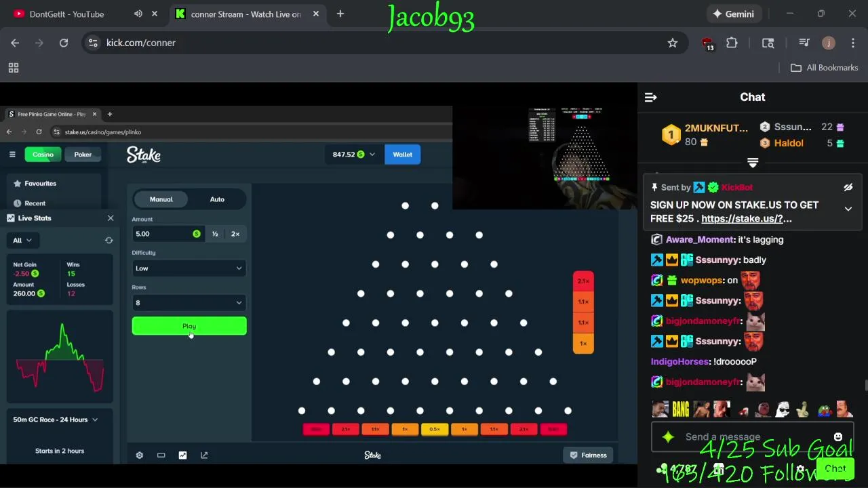Open the Stake Wallet
The image size is (868, 488).
(x=403, y=155)
